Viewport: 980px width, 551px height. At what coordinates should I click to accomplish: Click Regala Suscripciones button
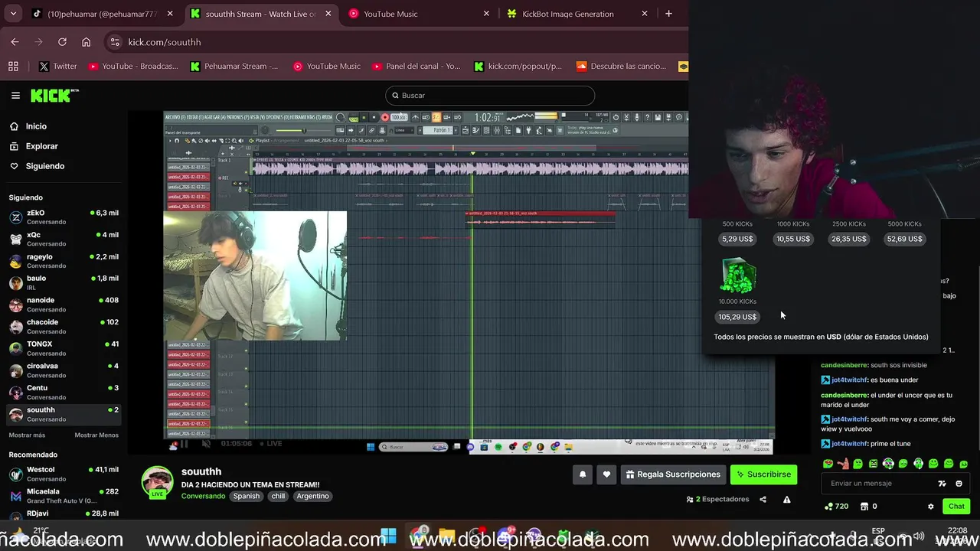click(673, 474)
